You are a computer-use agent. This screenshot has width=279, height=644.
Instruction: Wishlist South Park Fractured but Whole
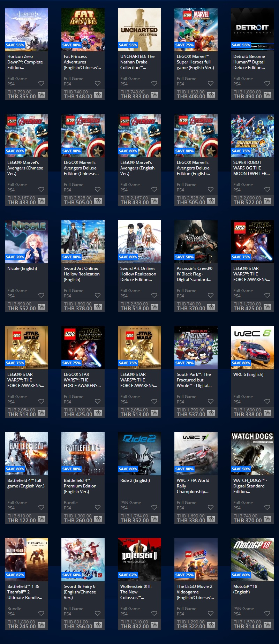point(211,401)
